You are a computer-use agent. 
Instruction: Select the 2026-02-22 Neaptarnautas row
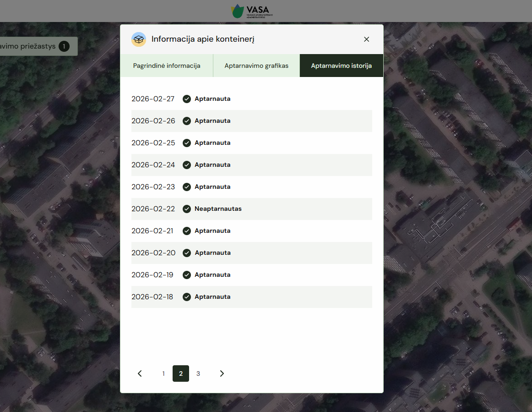[x=251, y=209]
